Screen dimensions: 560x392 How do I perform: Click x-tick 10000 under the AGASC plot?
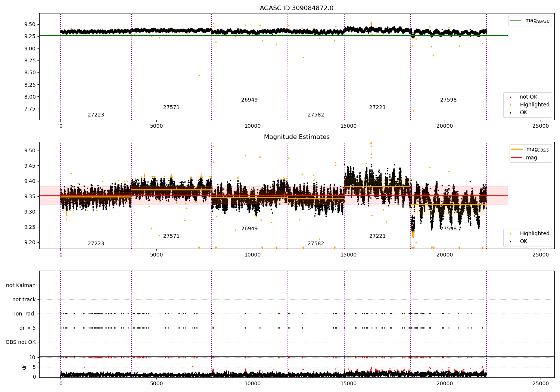(x=252, y=126)
